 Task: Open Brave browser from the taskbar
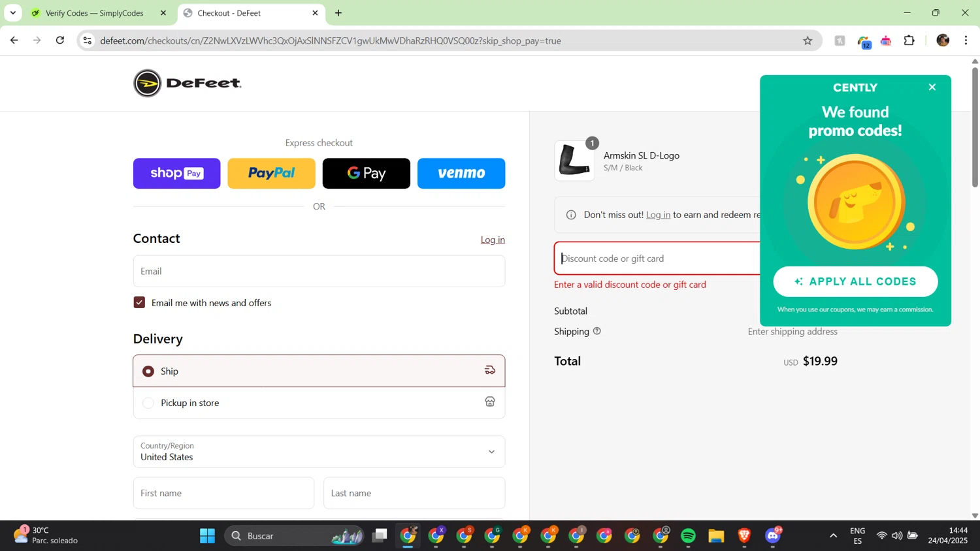pyautogui.click(x=744, y=536)
